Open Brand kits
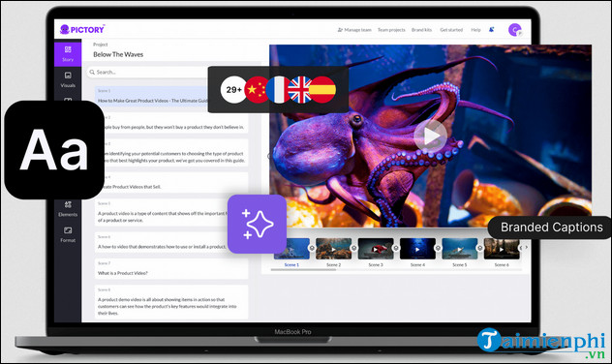 click(421, 30)
